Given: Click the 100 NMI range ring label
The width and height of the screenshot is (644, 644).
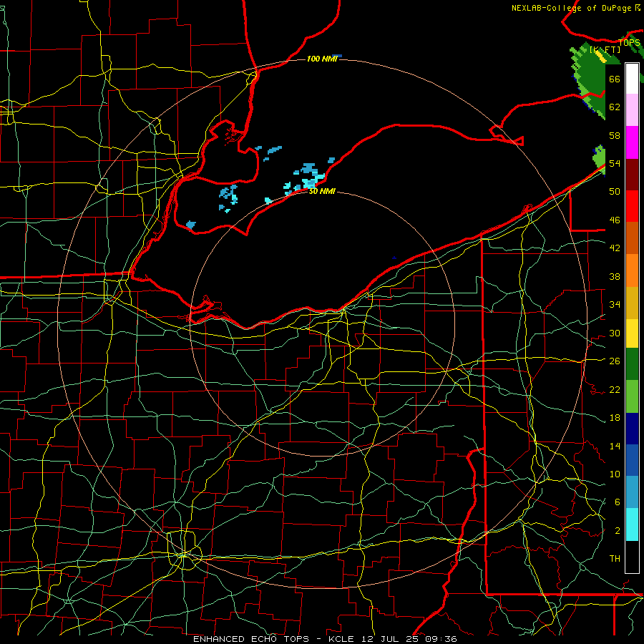Looking at the screenshot, I should (x=322, y=59).
